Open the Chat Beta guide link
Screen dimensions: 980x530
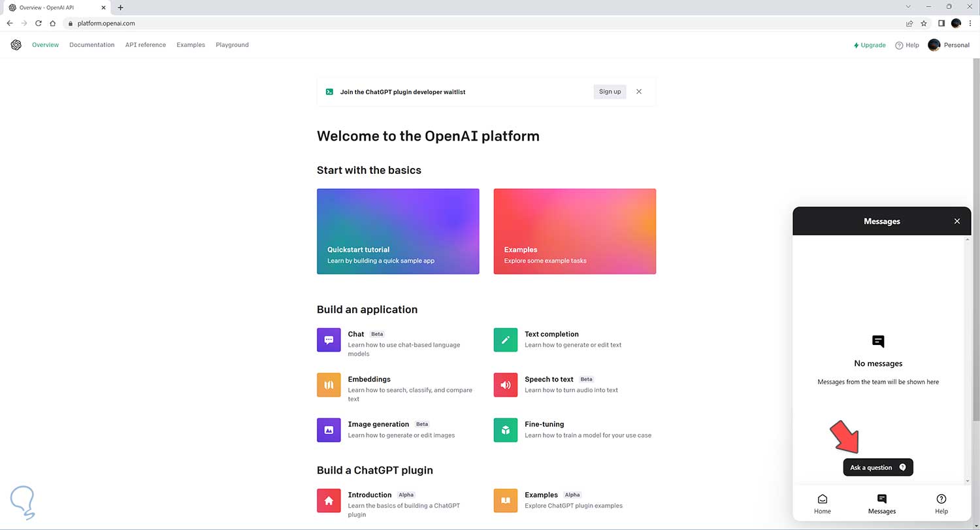pyautogui.click(x=399, y=343)
